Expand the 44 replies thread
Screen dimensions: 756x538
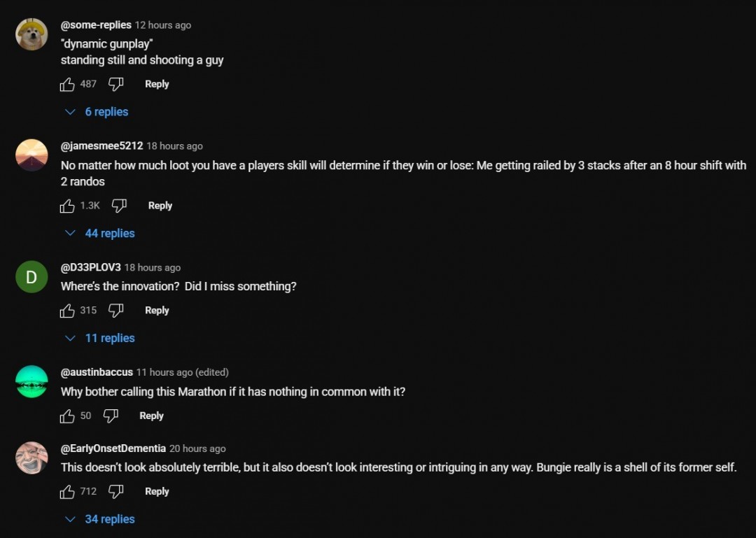(x=100, y=234)
